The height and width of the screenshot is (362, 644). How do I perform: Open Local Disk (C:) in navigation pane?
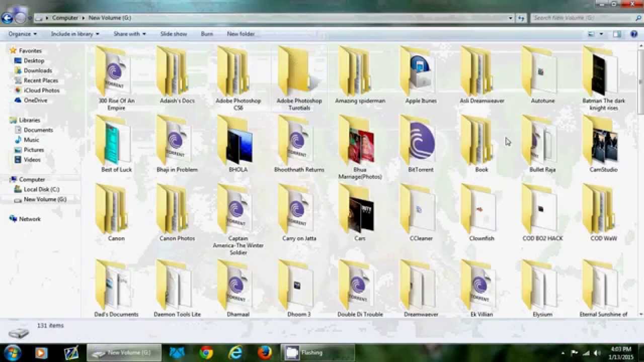coord(41,190)
